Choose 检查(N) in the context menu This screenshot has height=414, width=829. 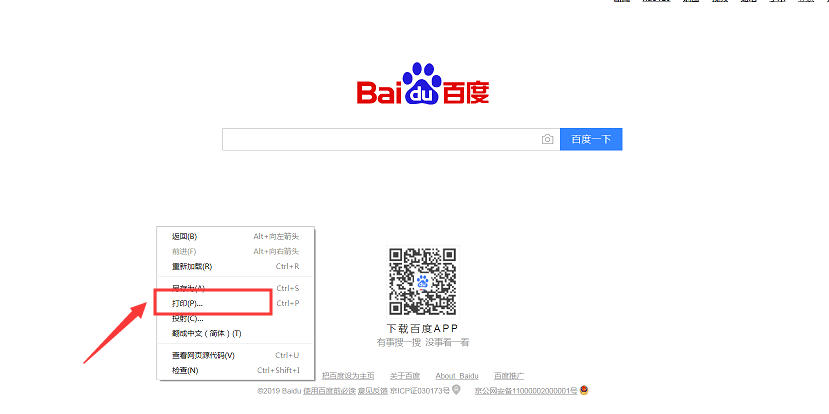[185, 370]
